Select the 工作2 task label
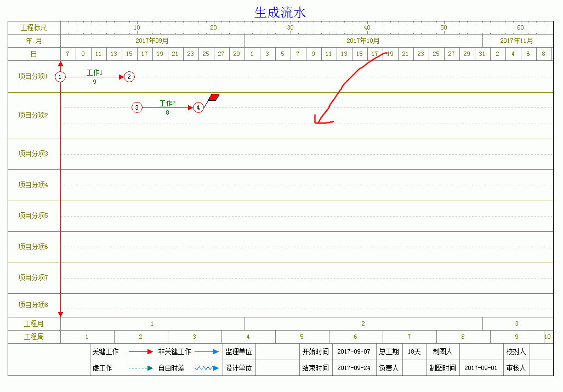 point(167,103)
